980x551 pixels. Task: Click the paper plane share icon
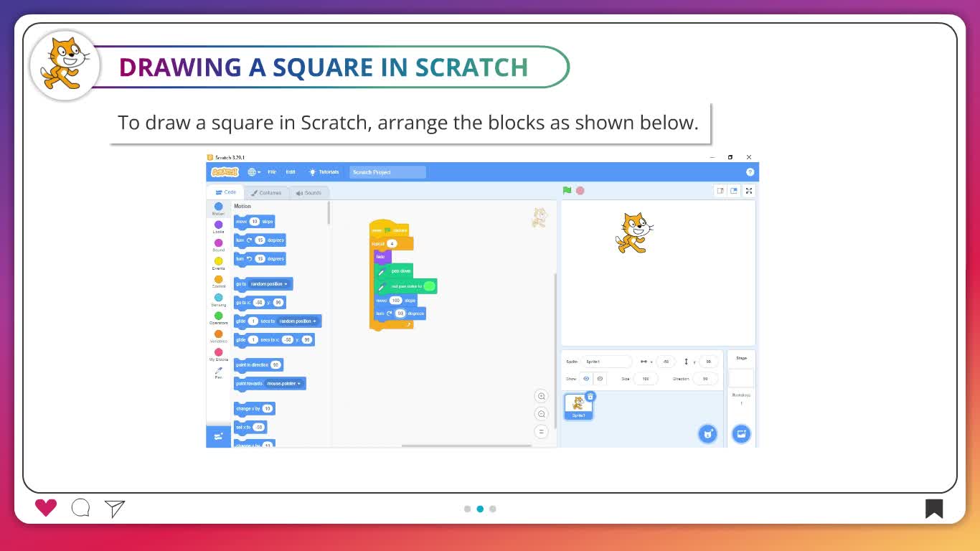coord(115,508)
